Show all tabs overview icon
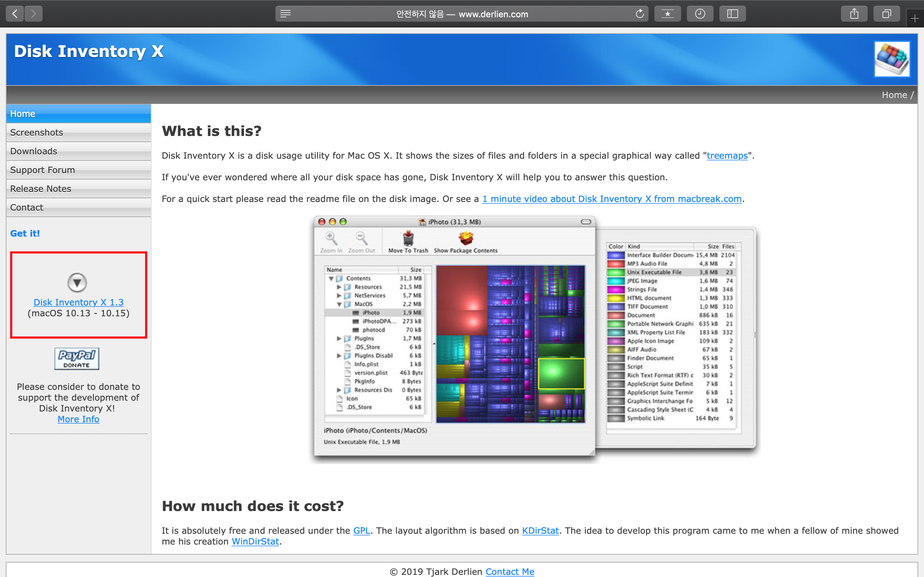This screenshot has width=924, height=577. tap(886, 14)
